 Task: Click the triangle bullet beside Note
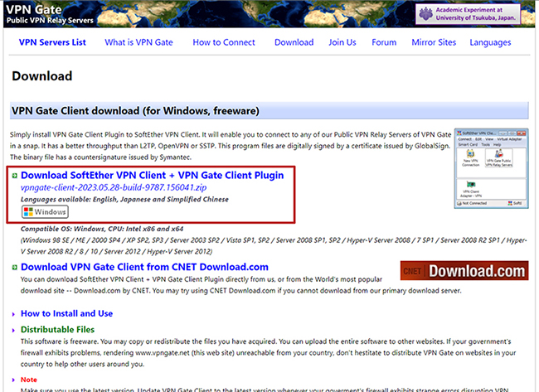point(13,380)
